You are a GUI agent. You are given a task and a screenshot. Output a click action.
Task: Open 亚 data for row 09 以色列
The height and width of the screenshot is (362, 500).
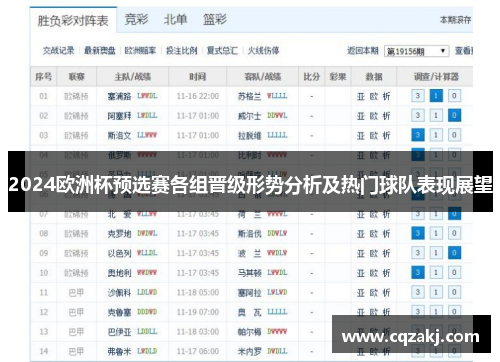click(x=361, y=253)
